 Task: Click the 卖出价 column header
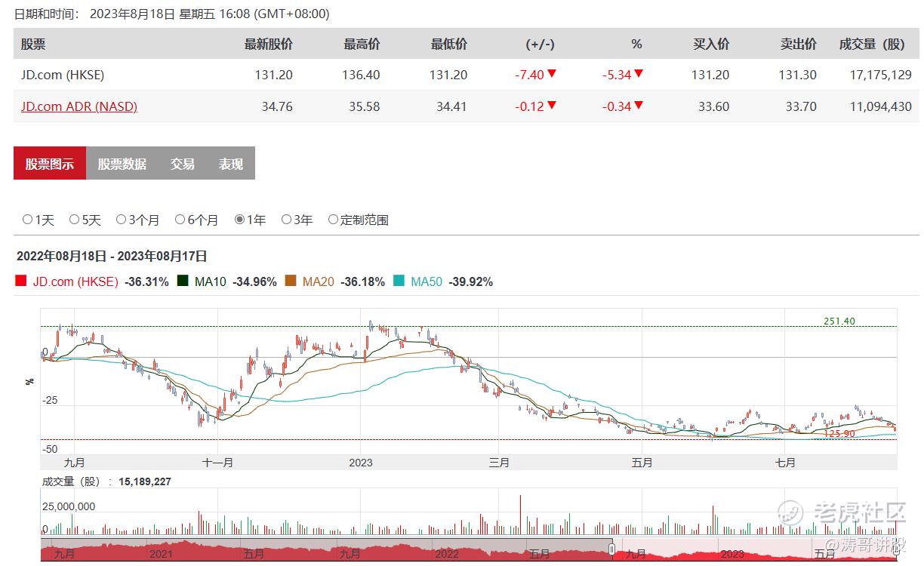[x=799, y=45]
